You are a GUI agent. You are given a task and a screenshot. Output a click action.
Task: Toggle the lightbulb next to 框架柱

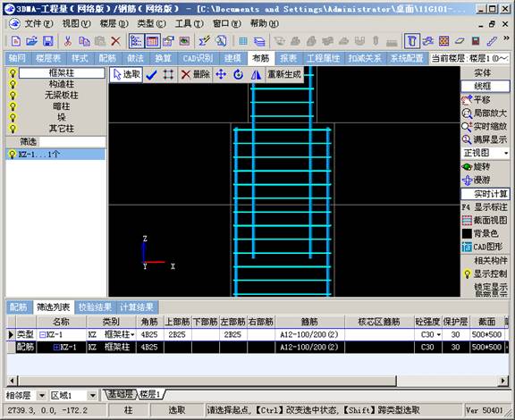(x=13, y=73)
